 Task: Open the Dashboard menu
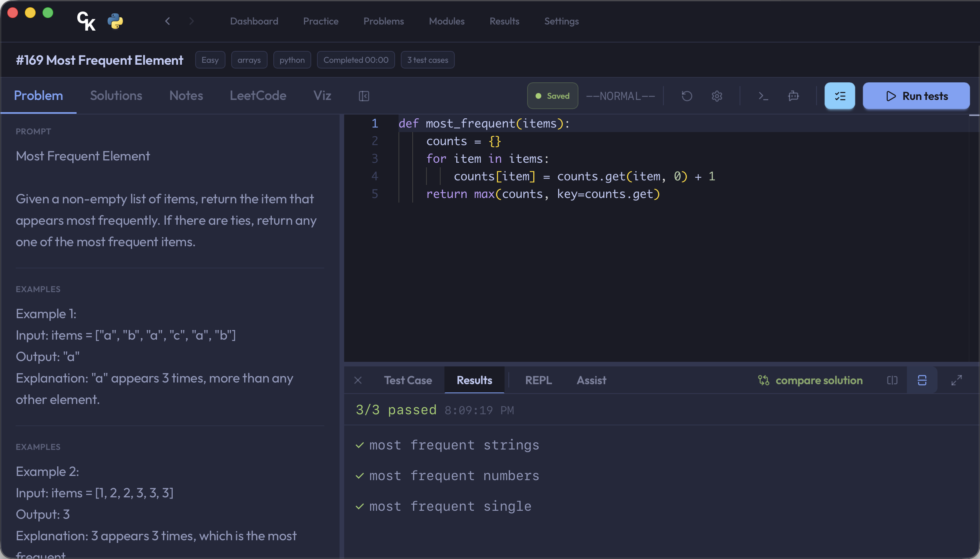254,21
